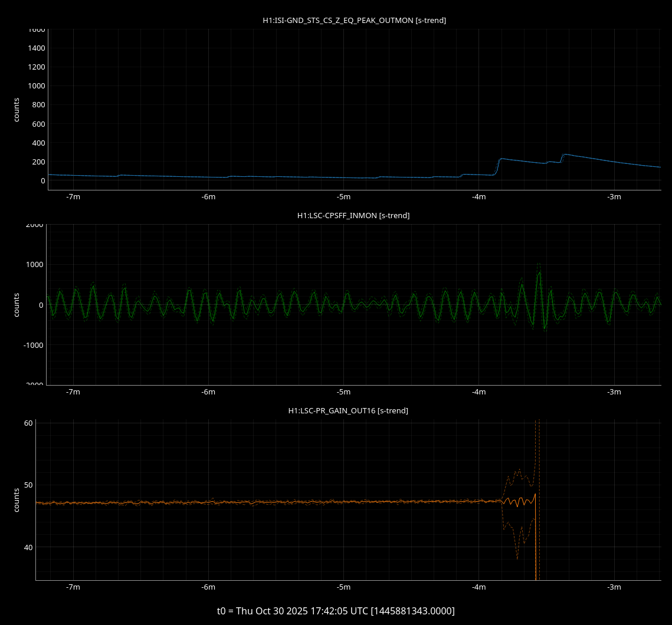The width and height of the screenshot is (672, 625).
Task: Click the t0 timestamp text at the bottom
Action: [x=336, y=611]
